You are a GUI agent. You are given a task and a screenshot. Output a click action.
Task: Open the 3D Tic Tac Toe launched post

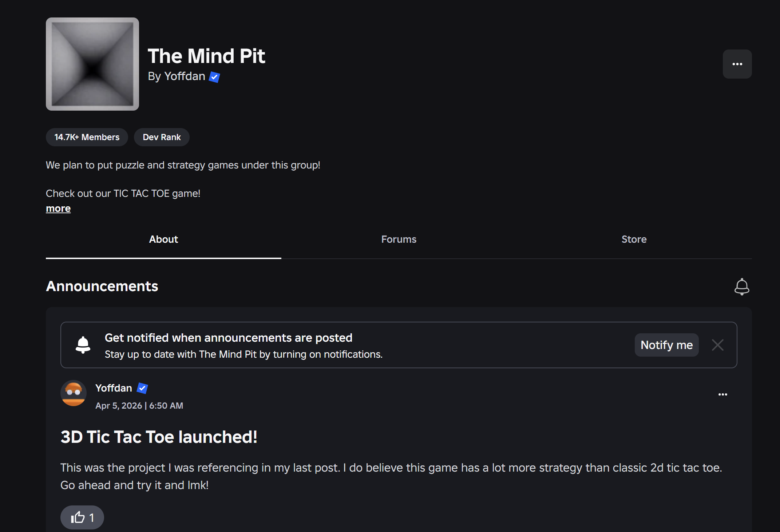tap(159, 437)
